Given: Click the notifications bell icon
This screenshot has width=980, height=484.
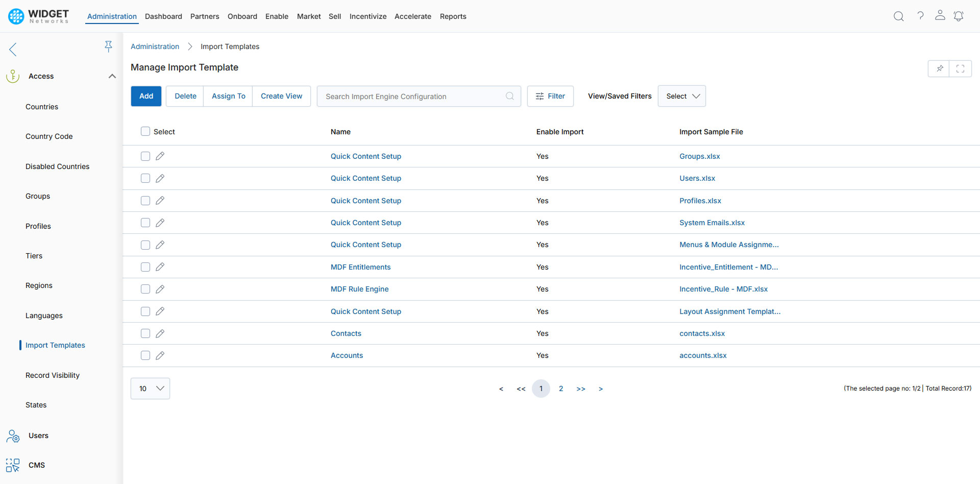Looking at the screenshot, I should click(x=959, y=16).
